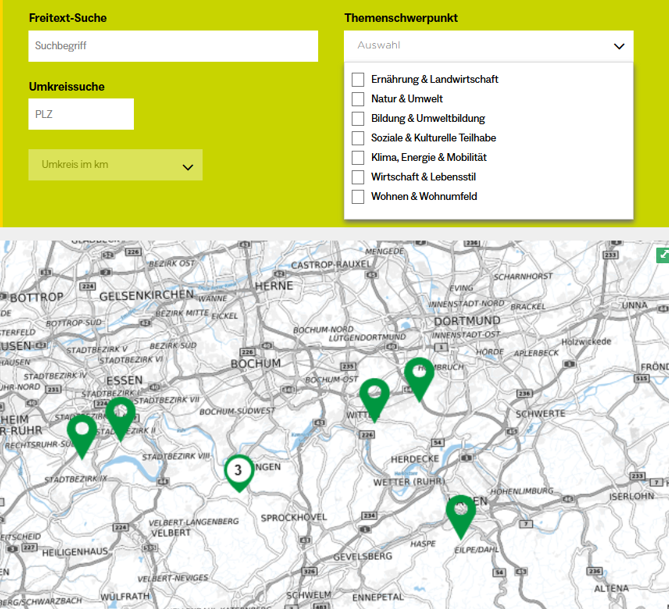Click the map pin near Rechtsruhr-Süd
Image resolution: width=669 pixels, height=609 pixels.
point(82,436)
